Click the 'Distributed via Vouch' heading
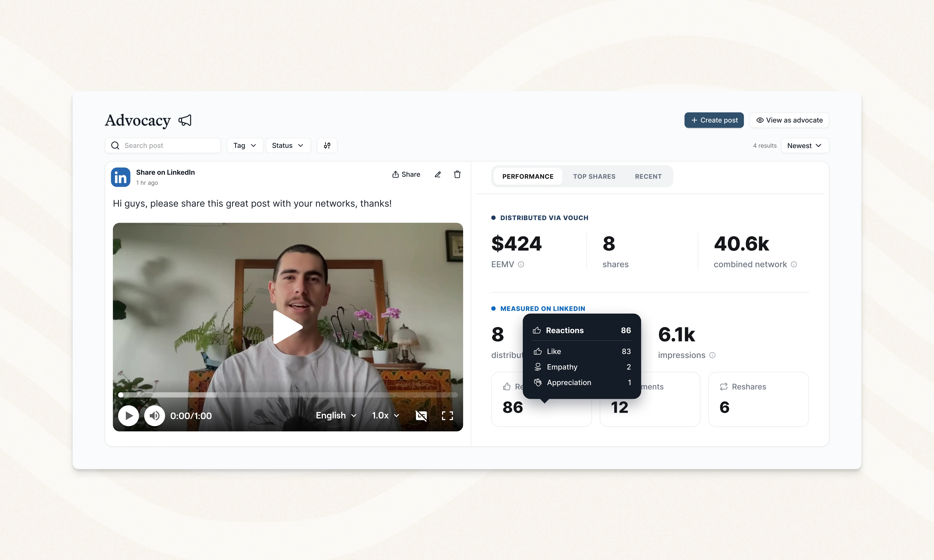 pyautogui.click(x=544, y=218)
